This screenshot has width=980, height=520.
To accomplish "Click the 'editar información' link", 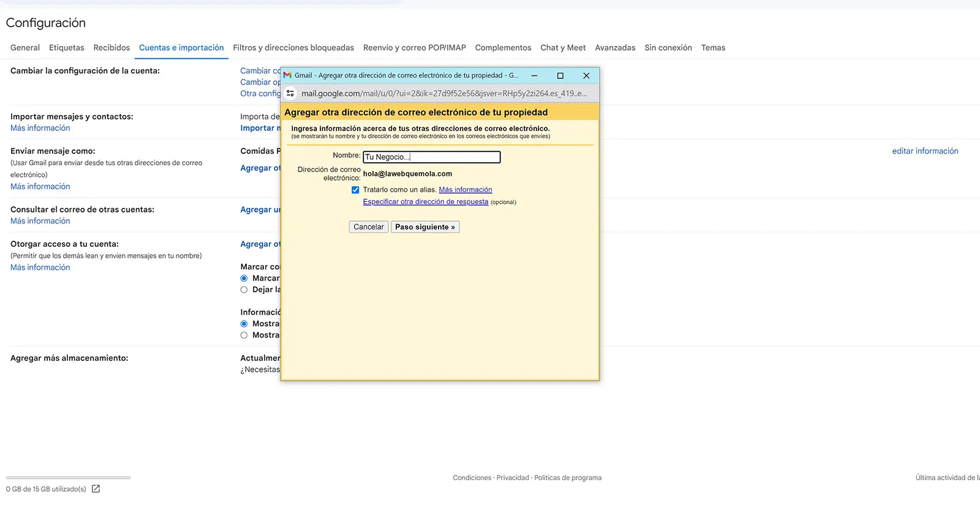I will [x=925, y=151].
